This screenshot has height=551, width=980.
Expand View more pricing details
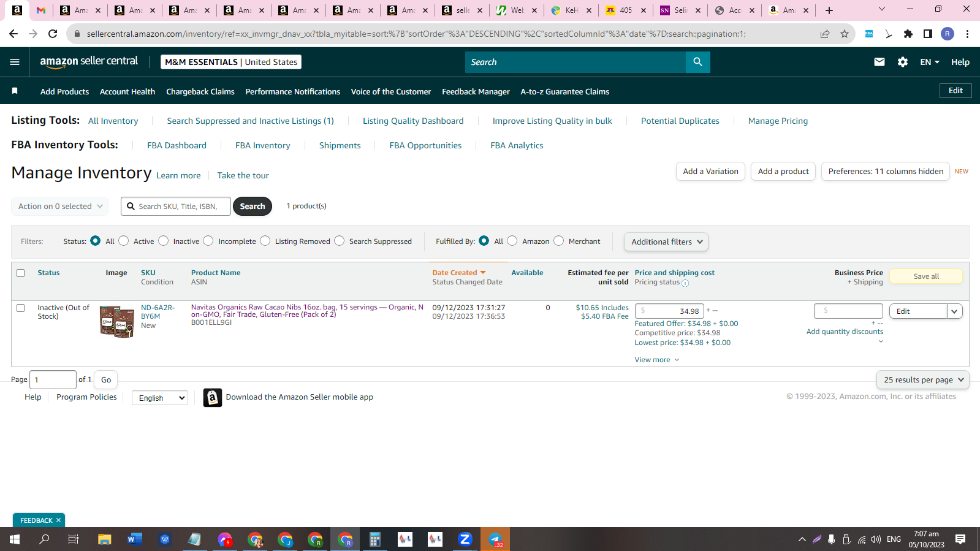(x=657, y=360)
